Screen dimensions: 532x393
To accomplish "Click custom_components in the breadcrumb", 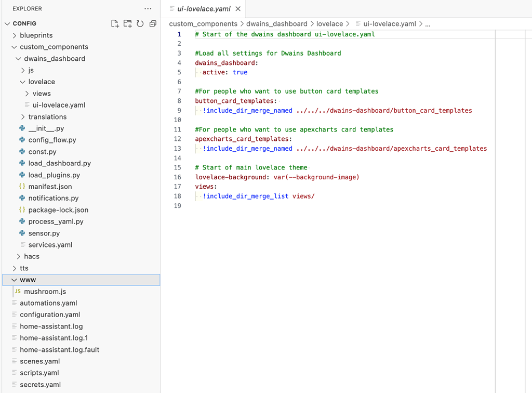I will tap(203, 24).
